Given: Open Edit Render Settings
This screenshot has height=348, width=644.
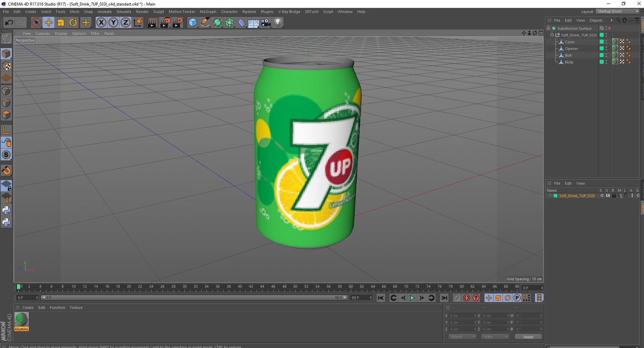Looking at the screenshot, I should click(x=177, y=22).
